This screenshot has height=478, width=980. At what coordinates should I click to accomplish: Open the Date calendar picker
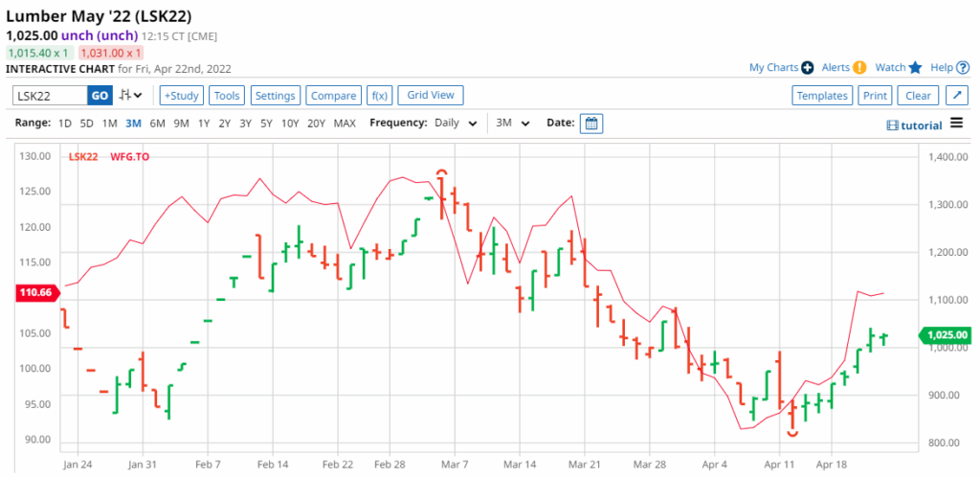click(591, 123)
